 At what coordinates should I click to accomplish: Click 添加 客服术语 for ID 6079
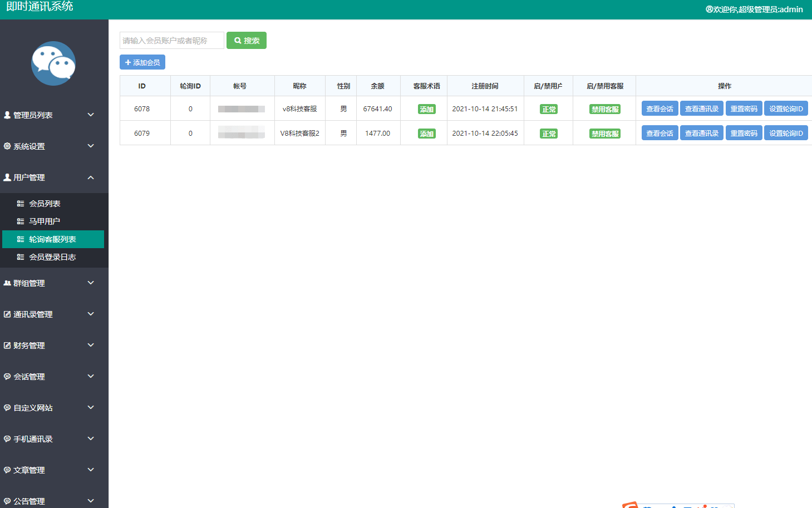pyautogui.click(x=427, y=134)
